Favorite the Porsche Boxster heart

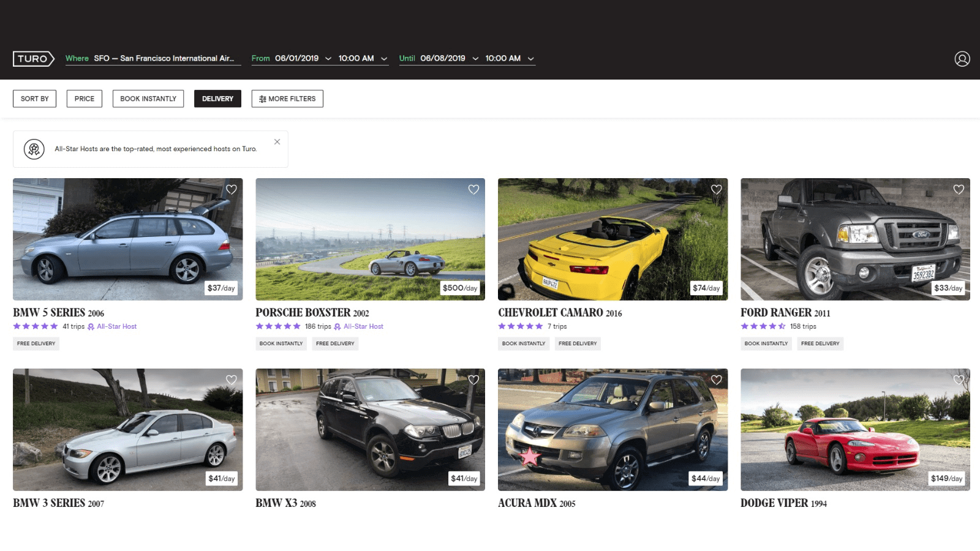(473, 190)
